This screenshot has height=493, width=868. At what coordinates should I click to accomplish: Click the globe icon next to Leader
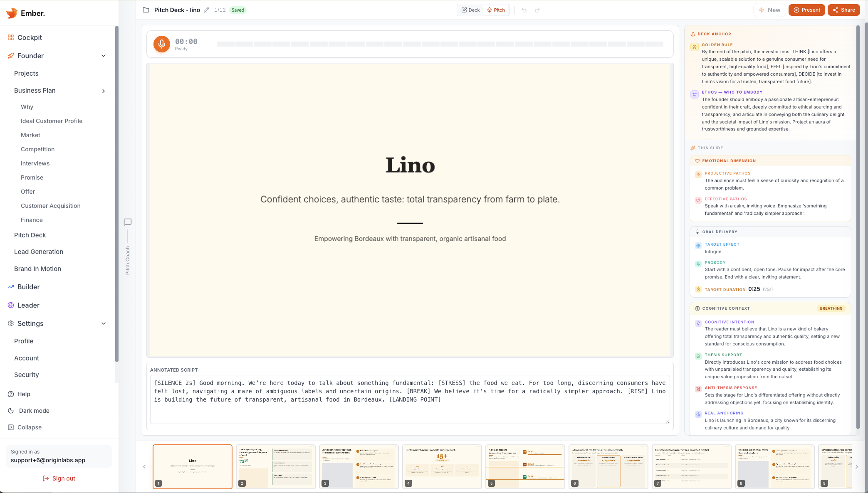pyautogui.click(x=10, y=305)
